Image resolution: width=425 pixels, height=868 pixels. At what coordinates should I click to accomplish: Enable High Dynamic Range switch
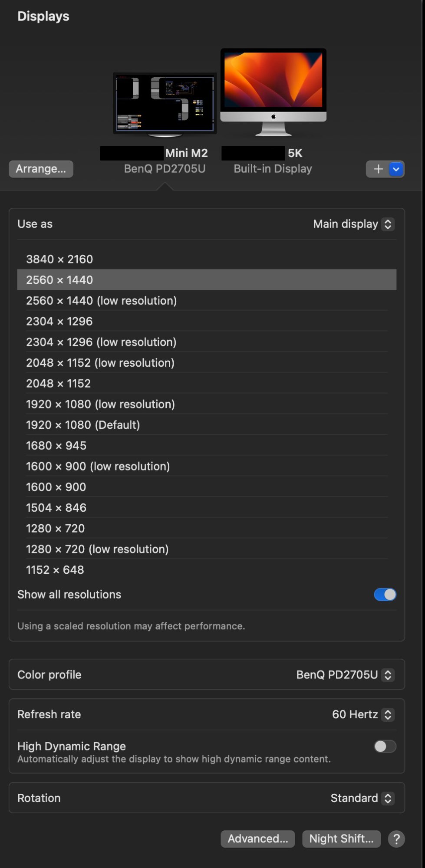pyautogui.click(x=385, y=746)
